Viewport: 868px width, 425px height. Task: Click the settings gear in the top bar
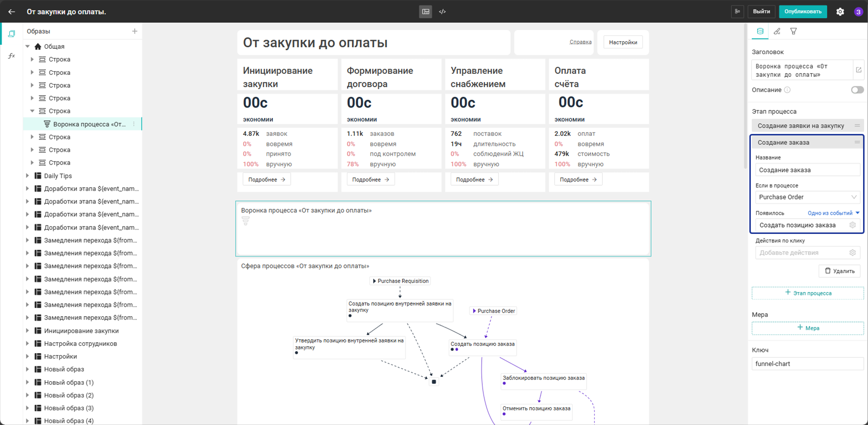click(840, 12)
